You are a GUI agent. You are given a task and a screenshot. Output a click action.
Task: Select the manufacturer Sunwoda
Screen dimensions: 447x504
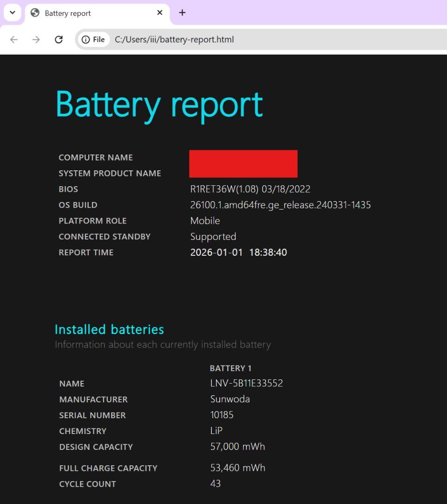[x=230, y=399]
